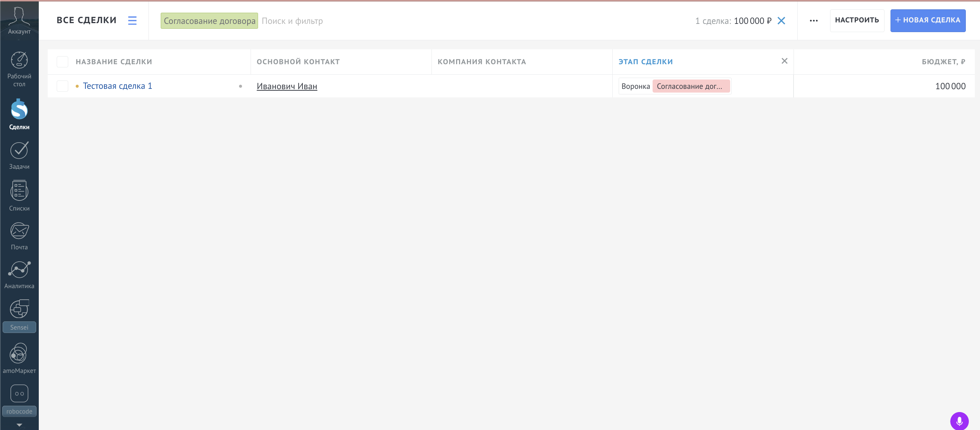Viewport: 980px width, 430px height.
Task: Sort by ЭТАП СДЕЛКИ column
Action: tap(646, 62)
